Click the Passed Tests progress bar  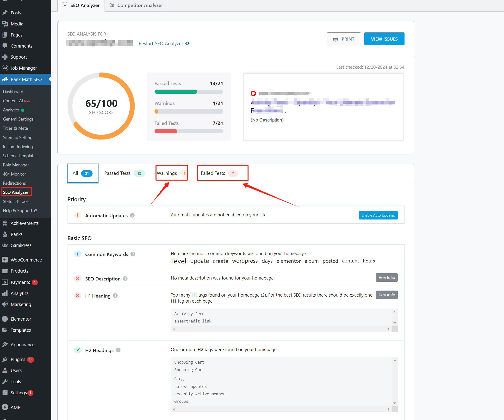pyautogui.click(x=189, y=91)
